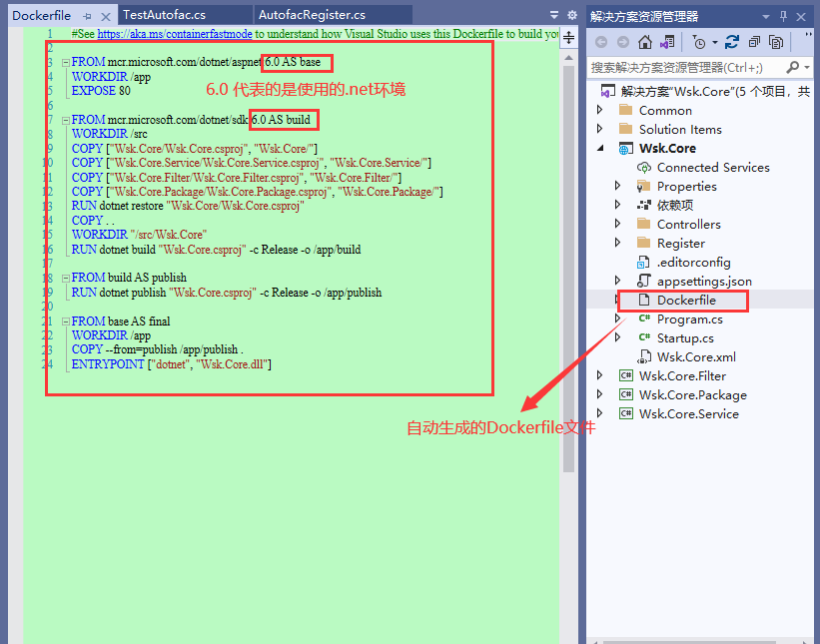Click the Connected Services icon
Screen dimensions: 820x644
pyautogui.click(x=644, y=168)
